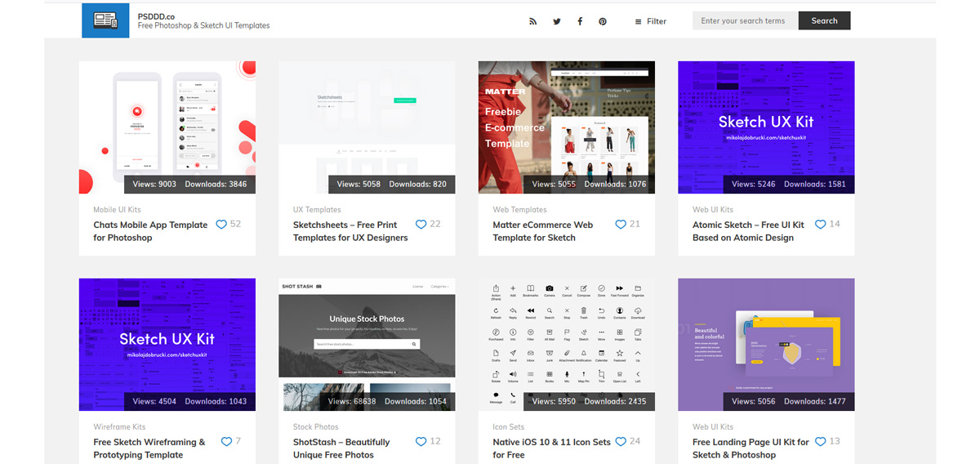Click Views: 5950 Downloads: 2435 label
The image size is (980, 464).
(589, 401)
